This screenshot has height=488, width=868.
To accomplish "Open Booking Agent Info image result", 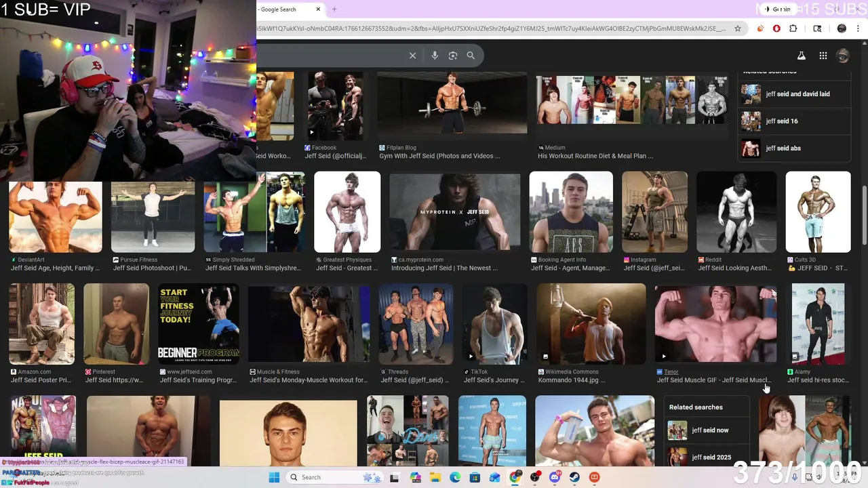I will coord(571,212).
